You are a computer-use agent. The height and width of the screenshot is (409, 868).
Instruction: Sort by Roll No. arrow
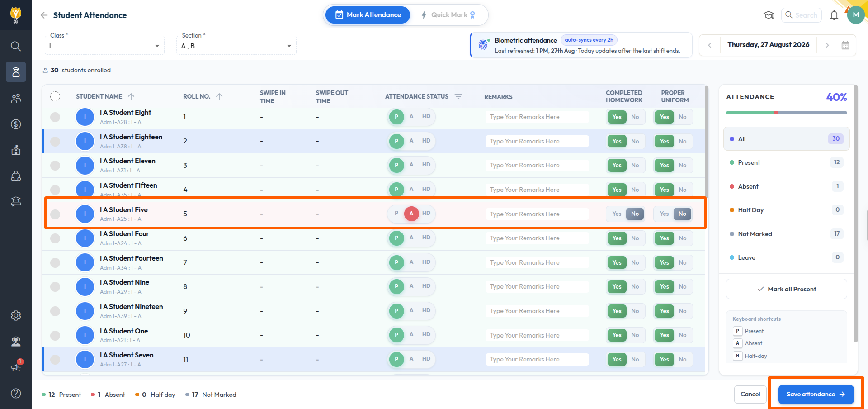219,96
